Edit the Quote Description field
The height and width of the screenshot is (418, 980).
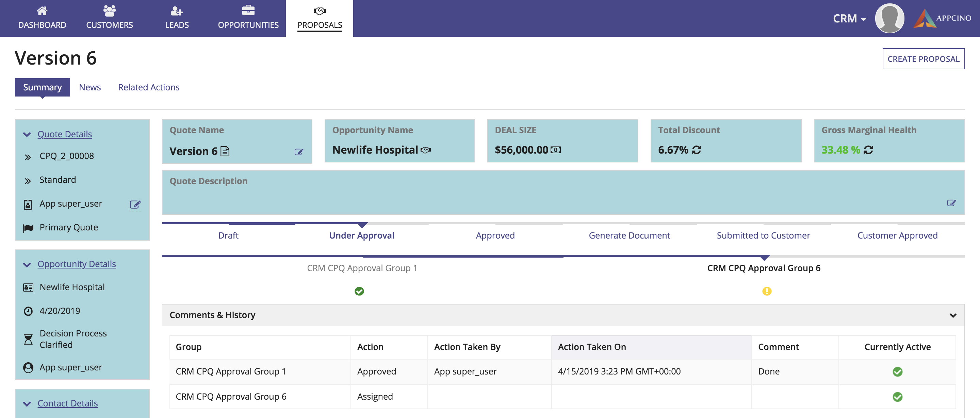[951, 203]
